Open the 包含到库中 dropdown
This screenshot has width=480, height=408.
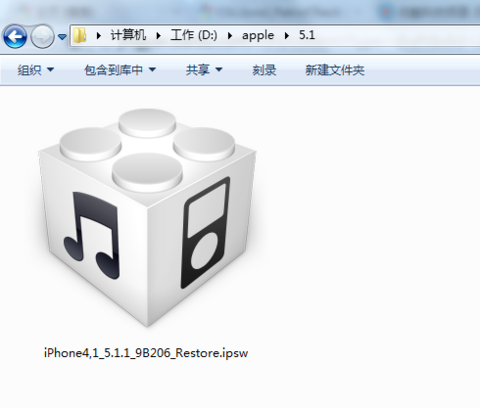click(x=120, y=70)
